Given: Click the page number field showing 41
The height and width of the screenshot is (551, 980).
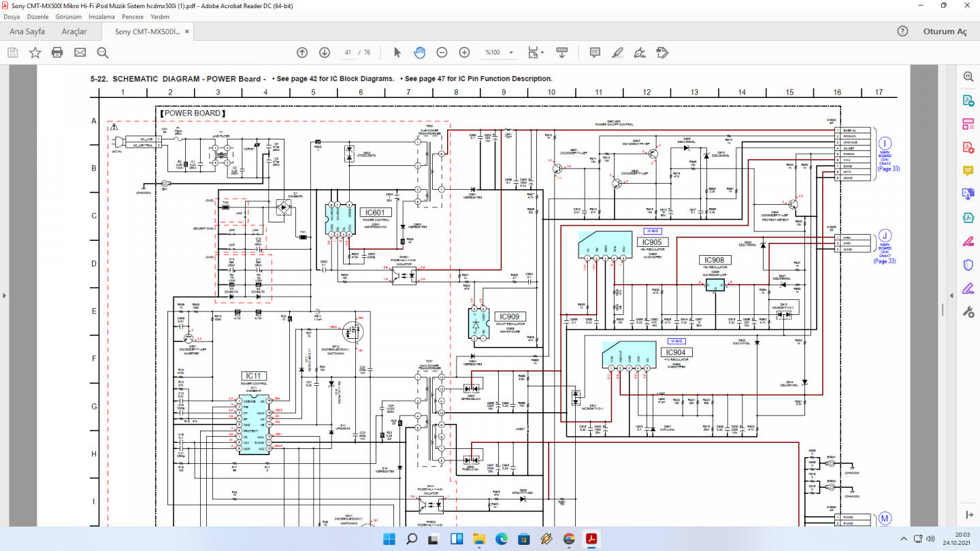Looking at the screenshot, I should click(x=348, y=52).
